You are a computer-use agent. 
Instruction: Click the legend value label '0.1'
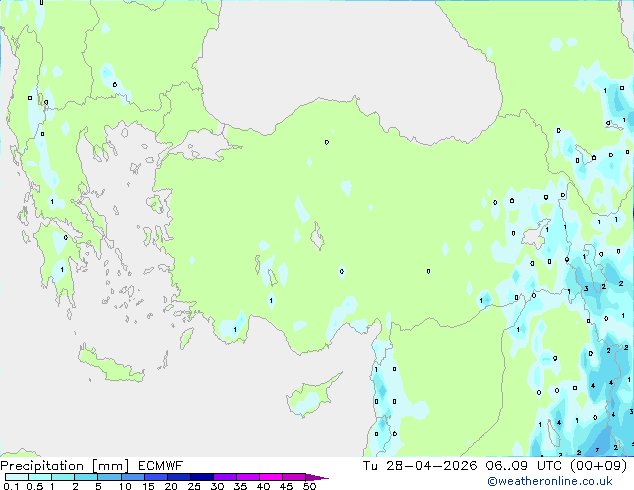pyautogui.click(x=11, y=486)
